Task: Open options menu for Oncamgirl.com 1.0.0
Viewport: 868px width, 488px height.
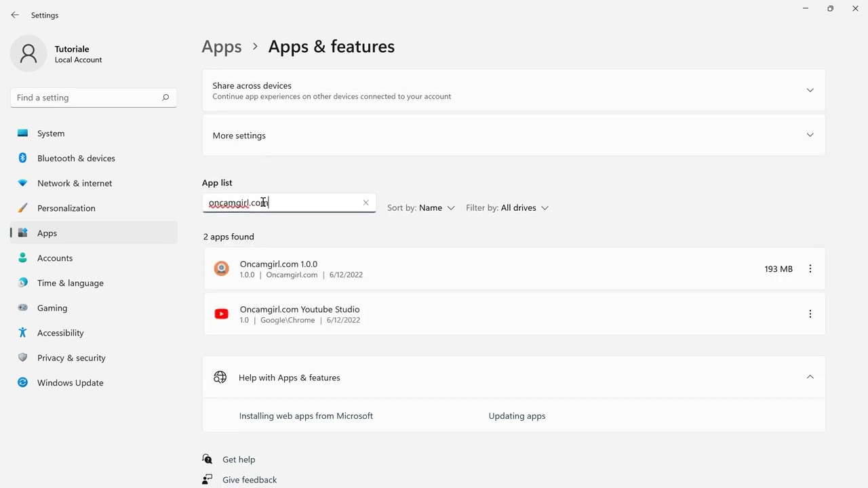Action: coord(810,269)
